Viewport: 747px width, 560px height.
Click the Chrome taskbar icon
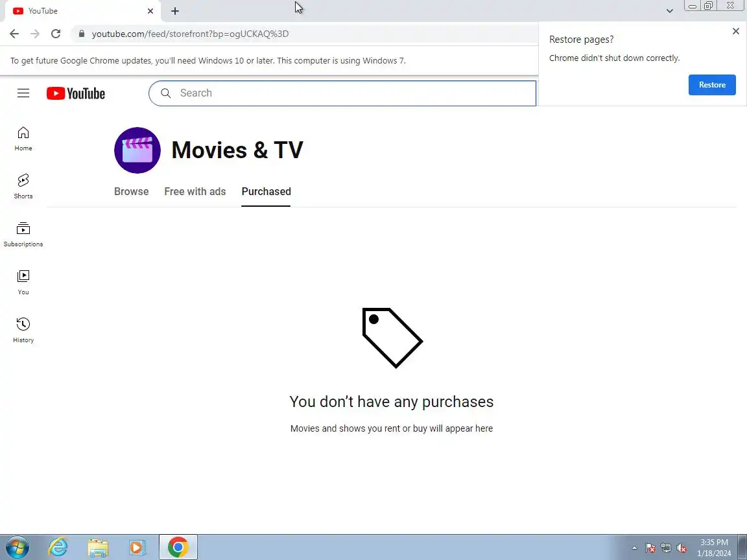pos(178,548)
